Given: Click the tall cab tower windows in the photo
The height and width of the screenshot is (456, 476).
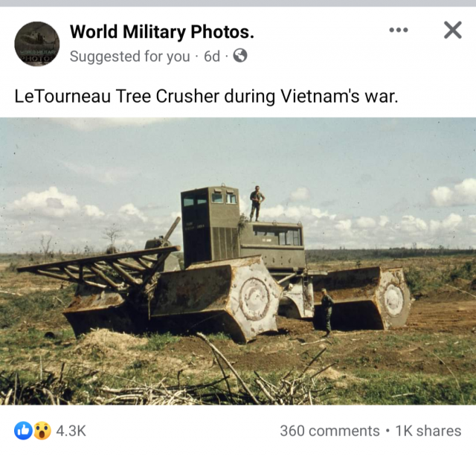Looking at the screenshot, I should pyautogui.click(x=210, y=199).
